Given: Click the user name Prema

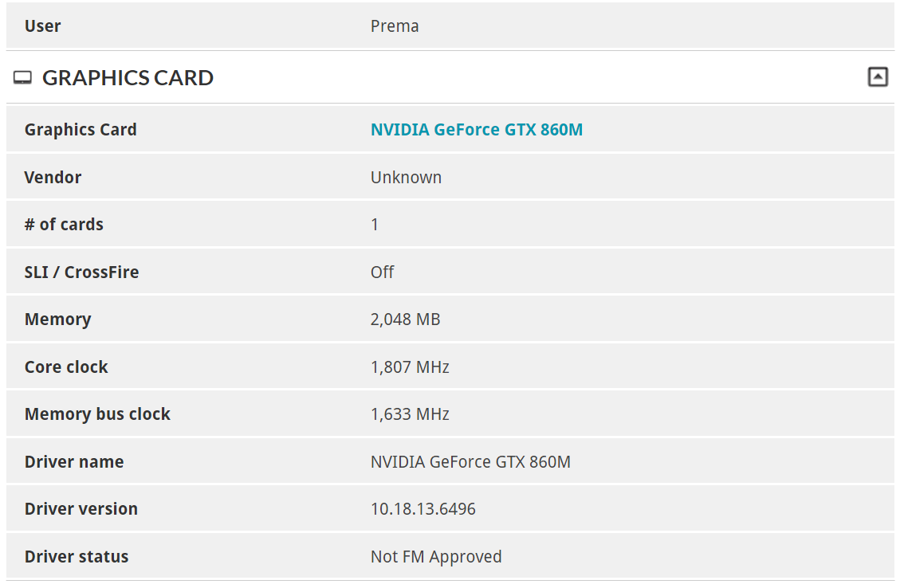Looking at the screenshot, I should [394, 25].
